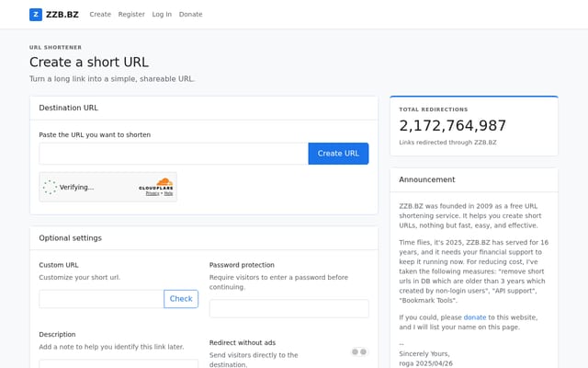Click the Description label
Viewport: 588px width, 368px height.
57,334
